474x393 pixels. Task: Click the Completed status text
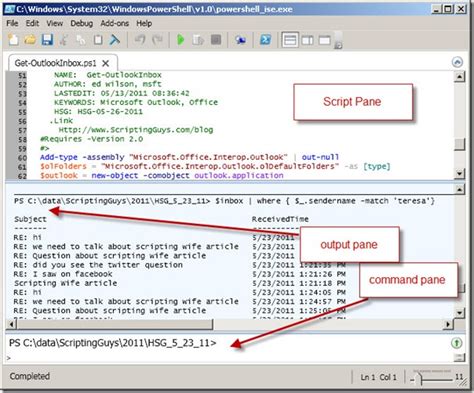click(x=30, y=376)
